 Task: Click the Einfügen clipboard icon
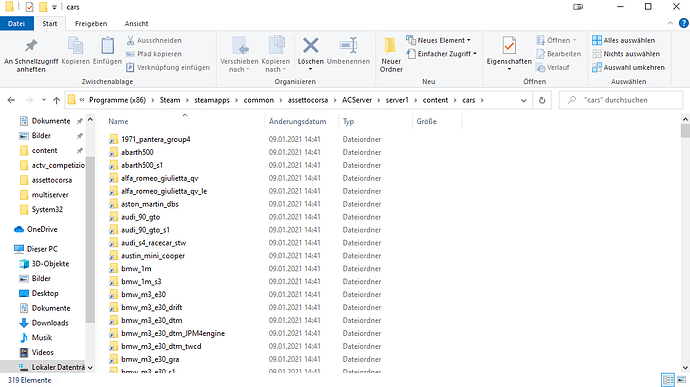[x=107, y=46]
